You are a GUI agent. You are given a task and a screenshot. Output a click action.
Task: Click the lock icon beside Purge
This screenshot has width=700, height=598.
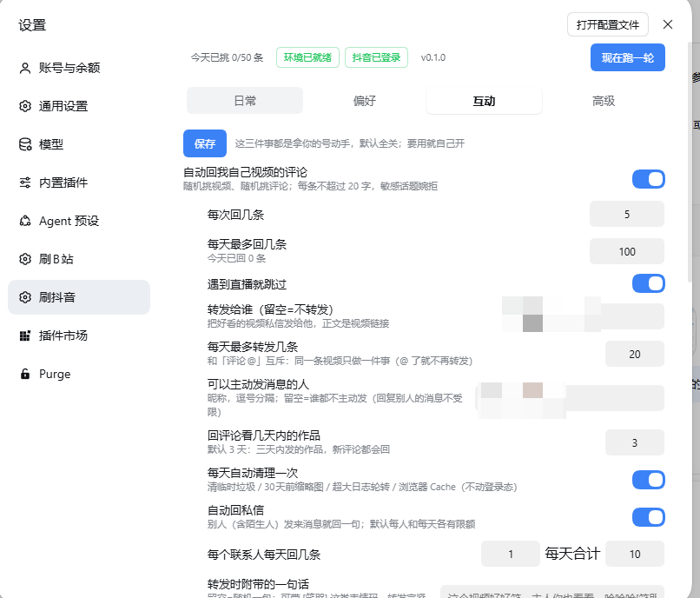pos(25,374)
